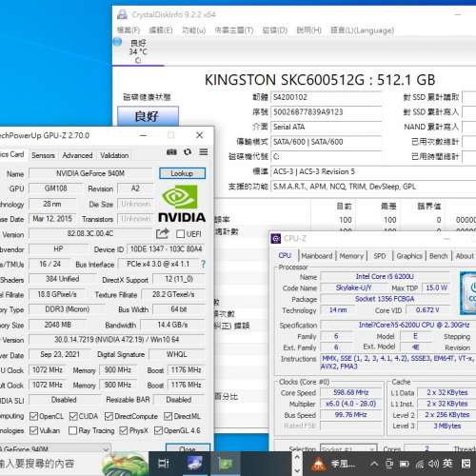Toggle the OpenGL 4.6 checkbox
476x476 pixels.
[158, 430]
